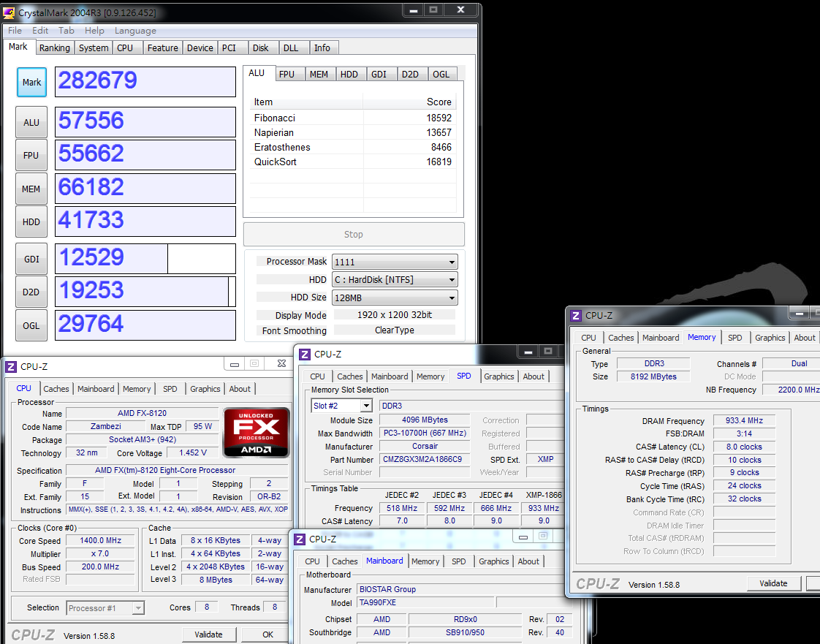
Task: Expand the HDD drive selection dropdown
Action: point(395,280)
